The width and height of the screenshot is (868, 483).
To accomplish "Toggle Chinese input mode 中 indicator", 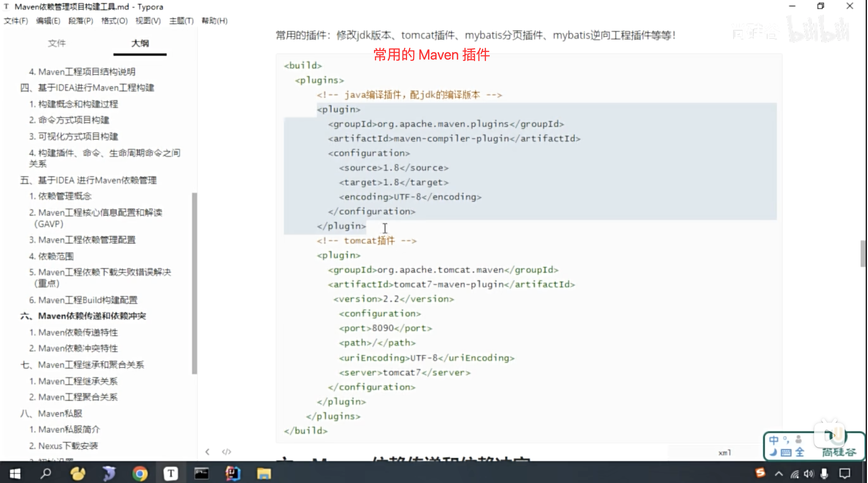I will pyautogui.click(x=774, y=440).
